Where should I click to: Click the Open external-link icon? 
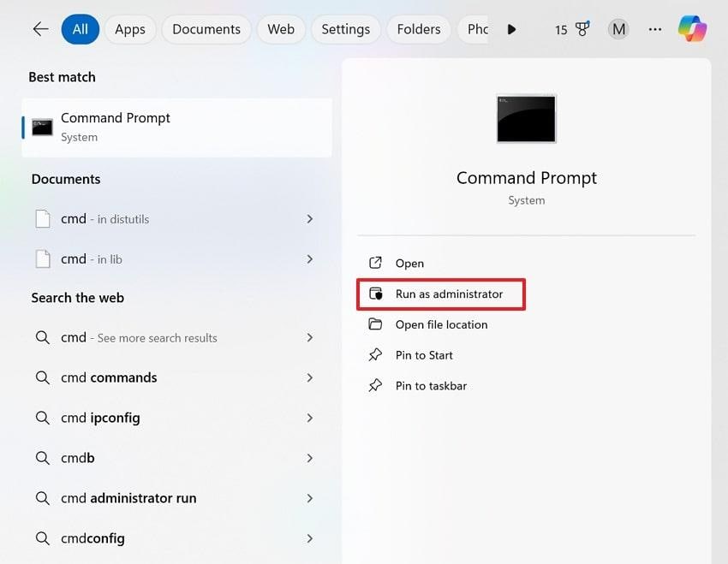pyautogui.click(x=375, y=263)
